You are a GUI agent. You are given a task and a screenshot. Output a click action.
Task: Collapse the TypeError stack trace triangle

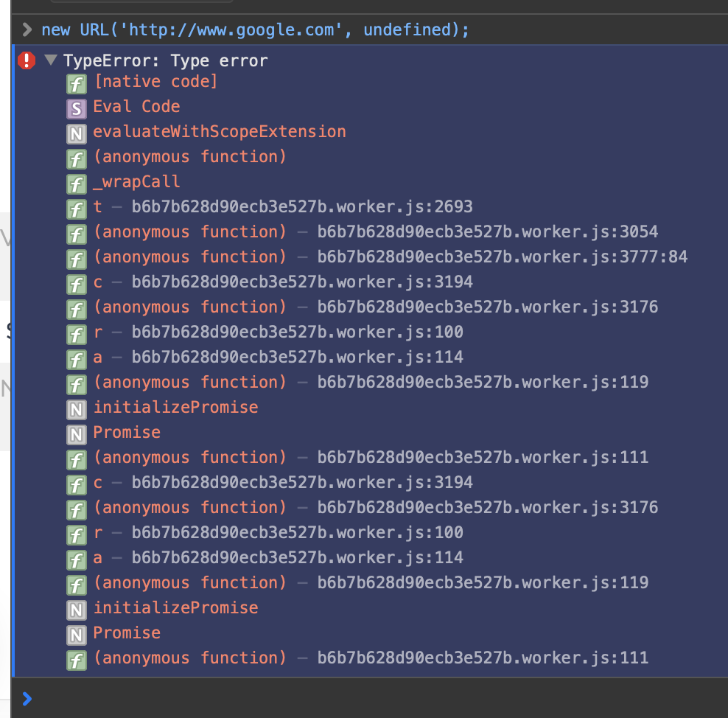click(x=51, y=60)
